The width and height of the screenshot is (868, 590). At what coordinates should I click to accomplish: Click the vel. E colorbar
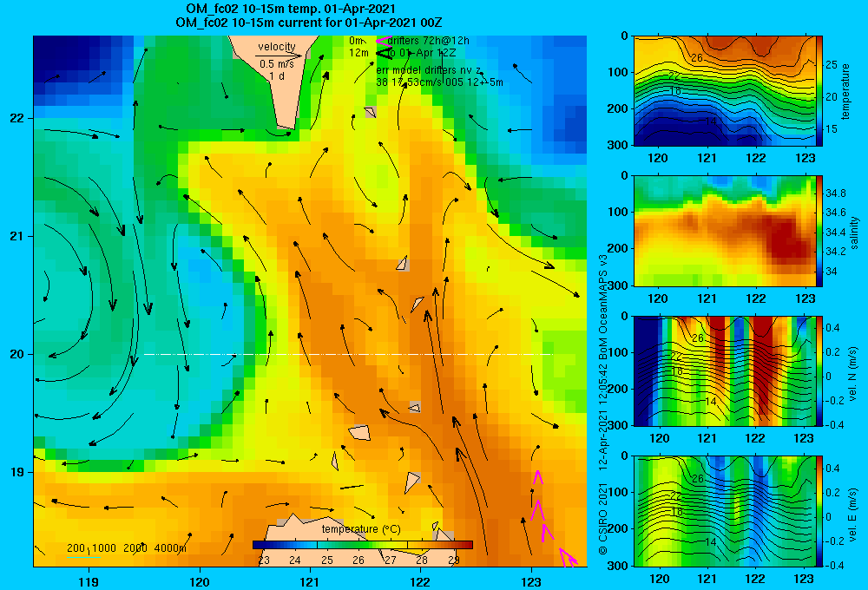coord(819,511)
